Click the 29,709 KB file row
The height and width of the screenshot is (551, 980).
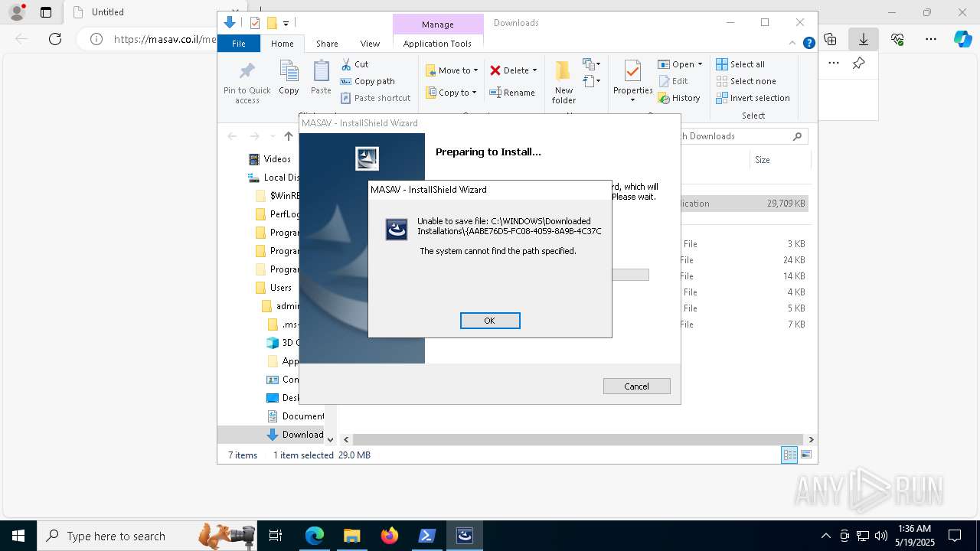click(743, 204)
